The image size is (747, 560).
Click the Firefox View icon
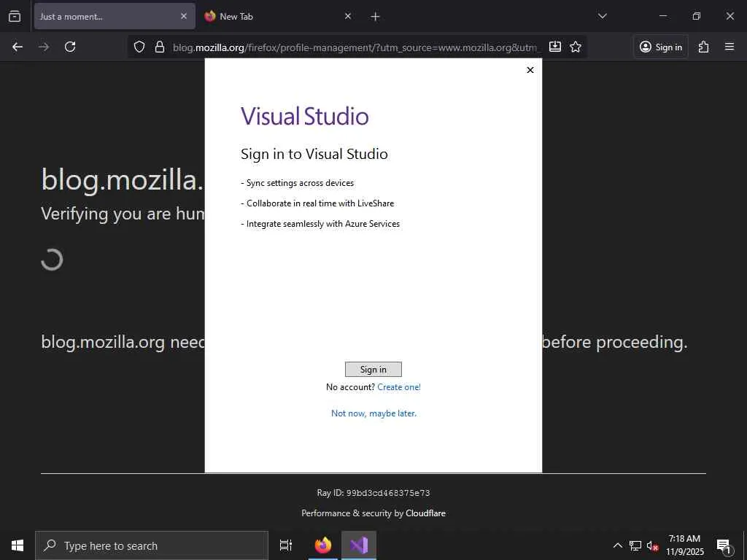tap(15, 17)
